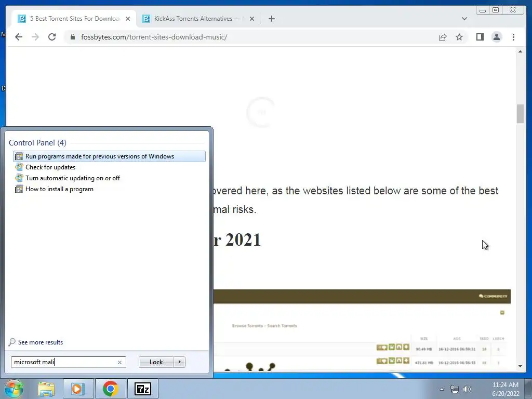Viewport: 532px width, 399px height.
Task: Close the 5 Best Torrent Sites tab
Action: point(128,19)
